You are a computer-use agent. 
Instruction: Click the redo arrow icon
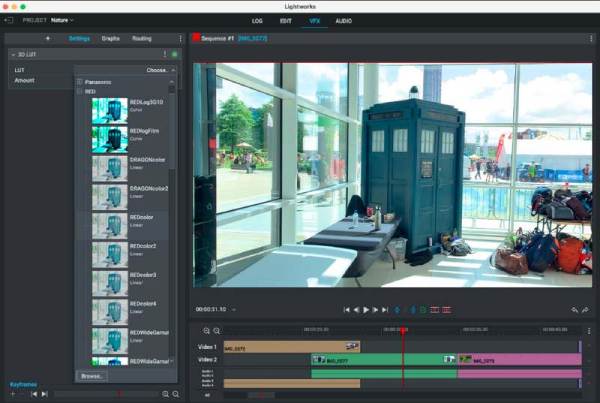click(x=585, y=310)
